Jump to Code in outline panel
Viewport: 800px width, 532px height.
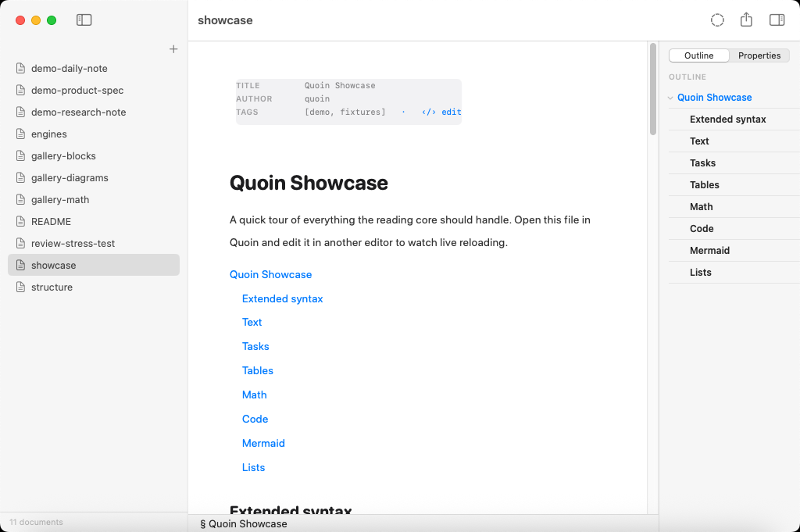tap(702, 229)
